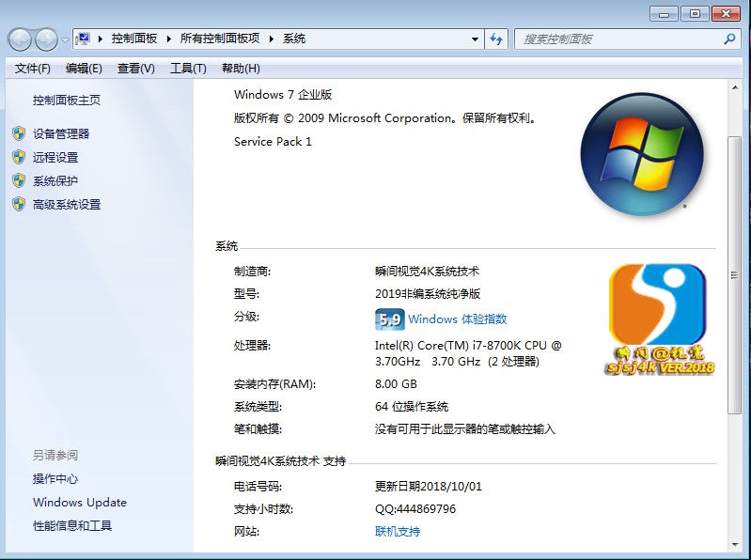751x560 pixels.
Task: Open Windows Update link in sidebar
Action: coord(80,502)
